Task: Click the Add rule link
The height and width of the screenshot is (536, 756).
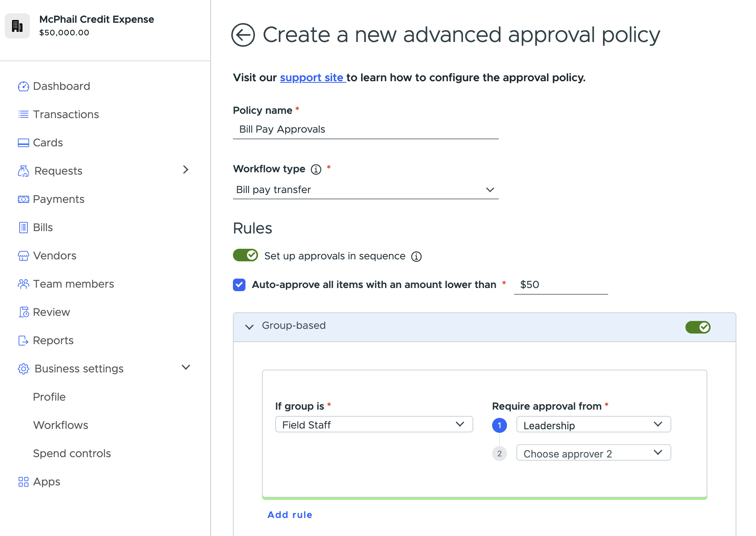Action: tap(290, 515)
